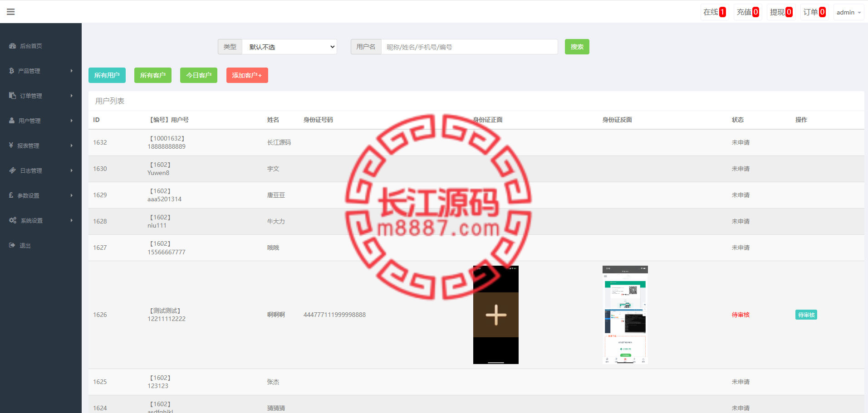Click the pound icon for 参数设置

click(11, 195)
